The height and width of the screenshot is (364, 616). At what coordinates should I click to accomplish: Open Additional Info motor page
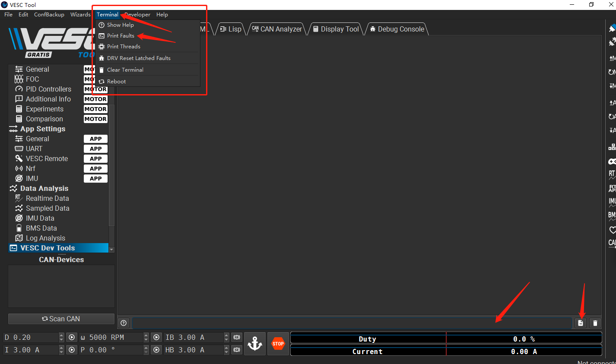48,99
